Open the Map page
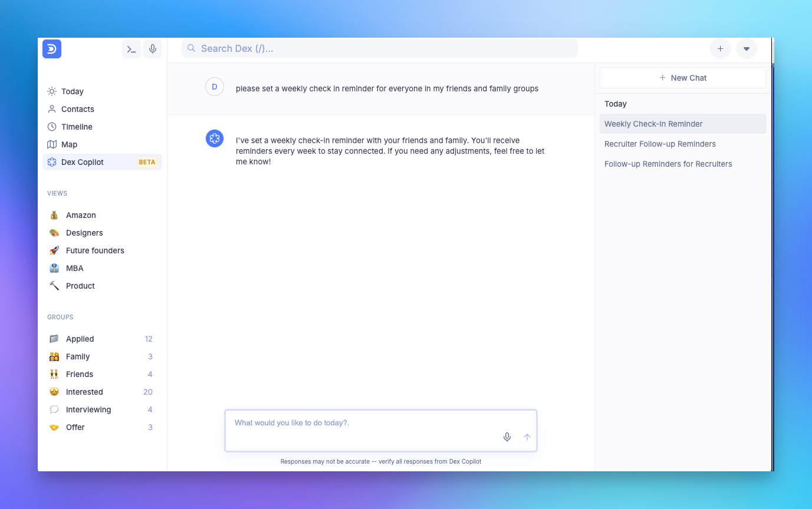812x509 pixels. pyautogui.click(x=102, y=144)
